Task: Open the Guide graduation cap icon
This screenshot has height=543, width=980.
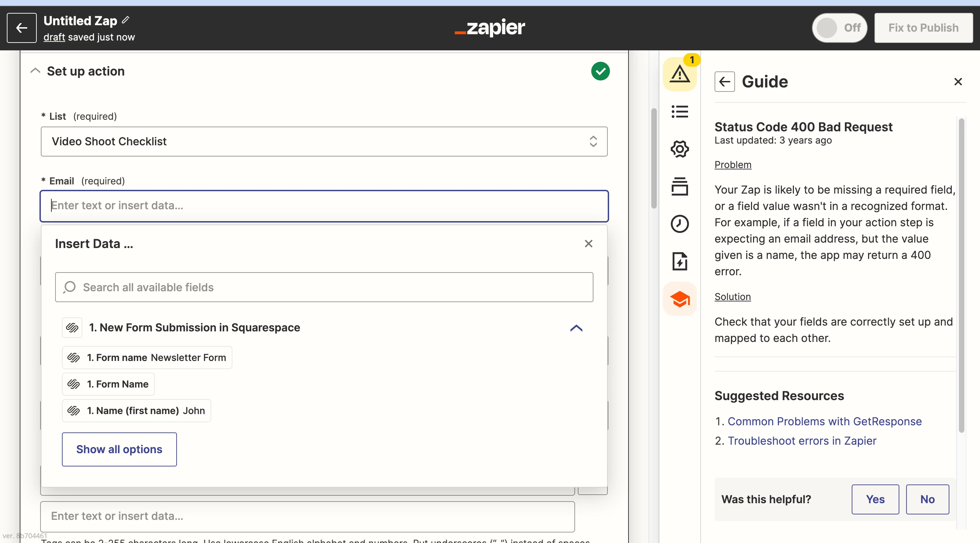Action: click(x=680, y=299)
